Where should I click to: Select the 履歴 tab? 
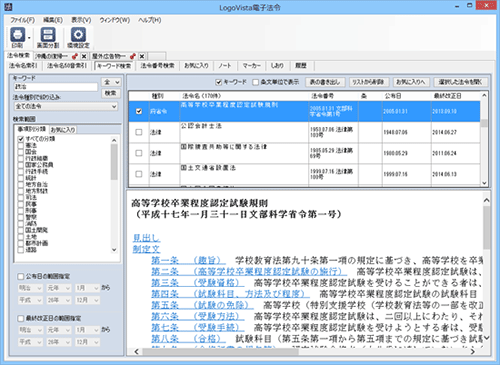301,66
